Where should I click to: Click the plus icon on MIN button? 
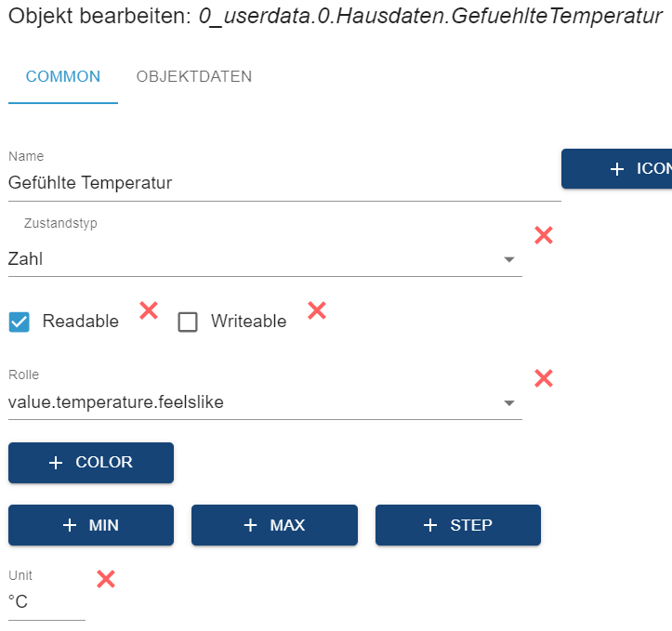click(70, 525)
